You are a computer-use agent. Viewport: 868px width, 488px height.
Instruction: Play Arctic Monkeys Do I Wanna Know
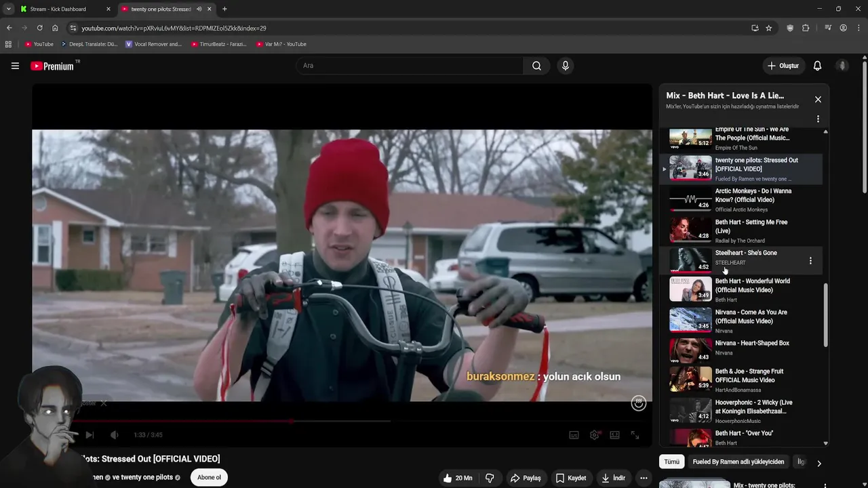point(741,200)
